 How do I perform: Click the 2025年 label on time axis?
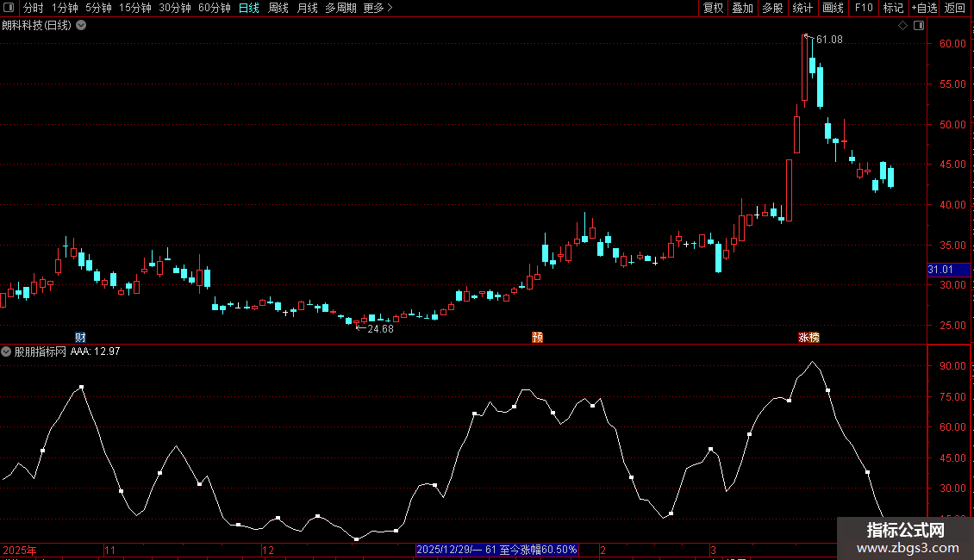click(20, 550)
